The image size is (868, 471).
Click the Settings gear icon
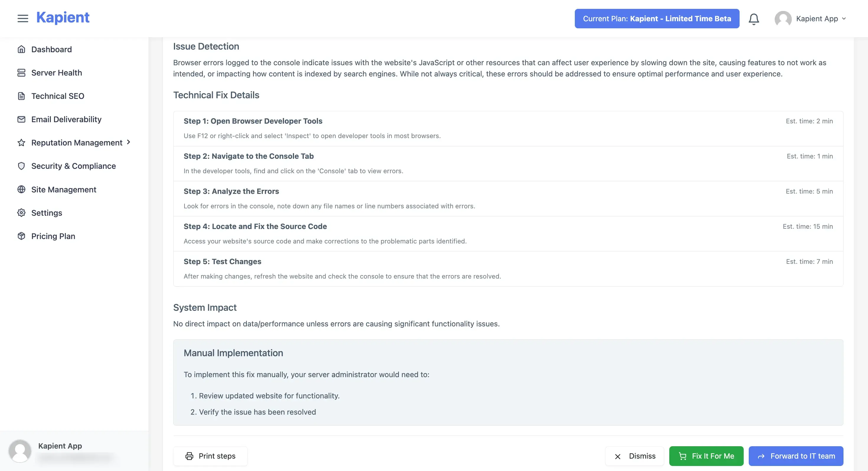click(x=21, y=213)
